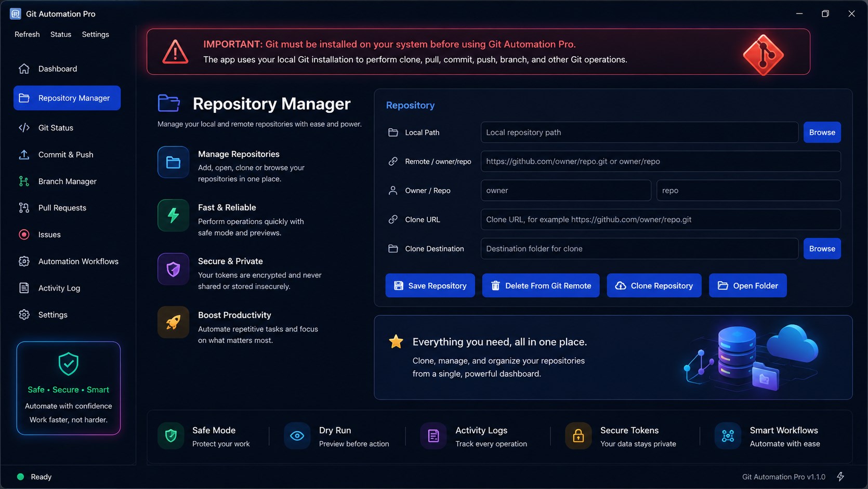
Task: Click the Secure Tokens padlock icon
Action: 578,436
